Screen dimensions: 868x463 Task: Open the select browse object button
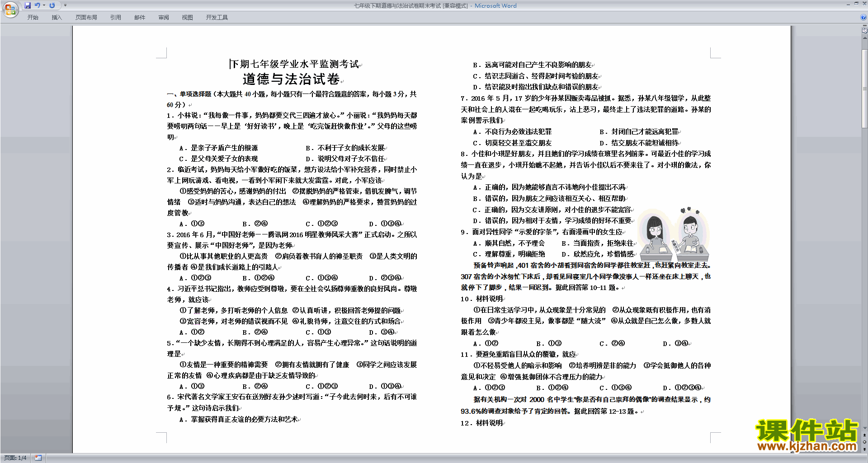pos(865,442)
